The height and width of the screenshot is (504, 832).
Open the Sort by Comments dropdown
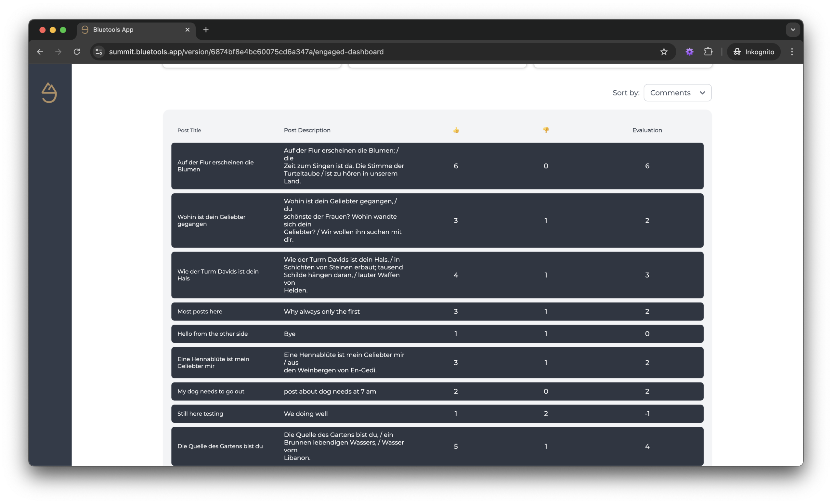pos(677,93)
